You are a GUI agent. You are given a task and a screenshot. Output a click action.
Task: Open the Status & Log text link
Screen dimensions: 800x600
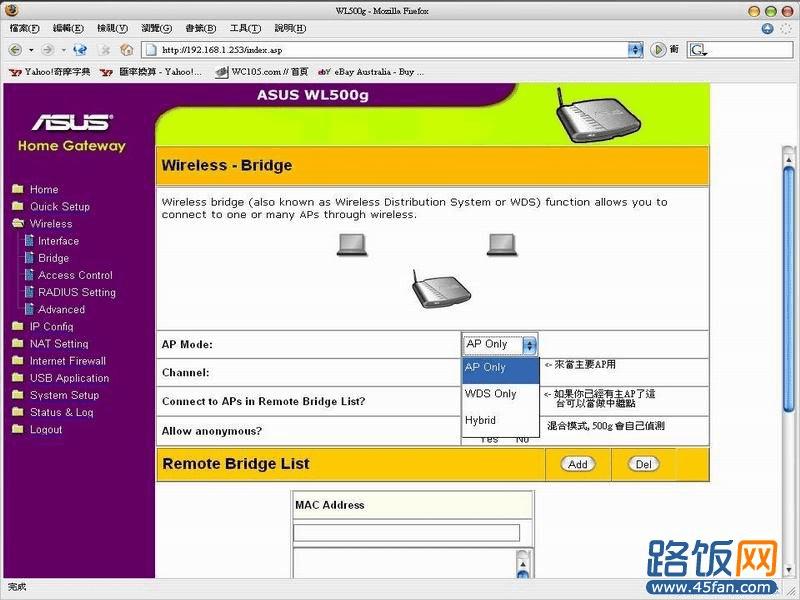coord(61,412)
